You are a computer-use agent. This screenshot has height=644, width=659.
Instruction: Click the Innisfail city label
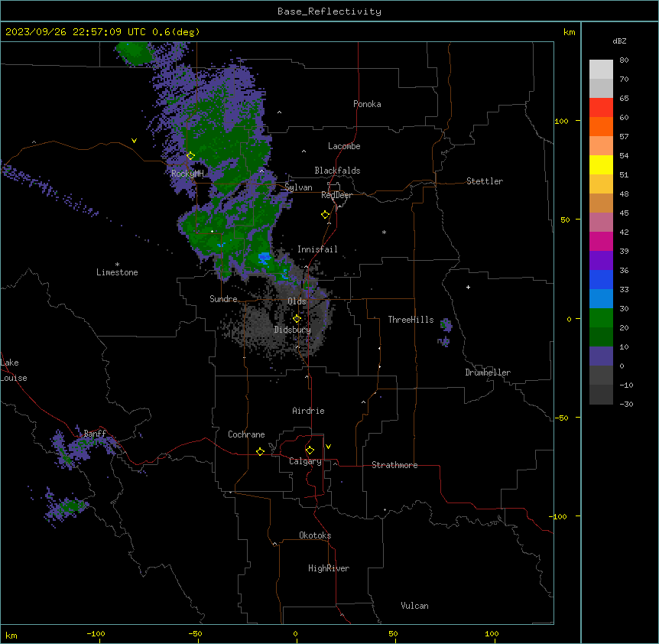point(317,249)
